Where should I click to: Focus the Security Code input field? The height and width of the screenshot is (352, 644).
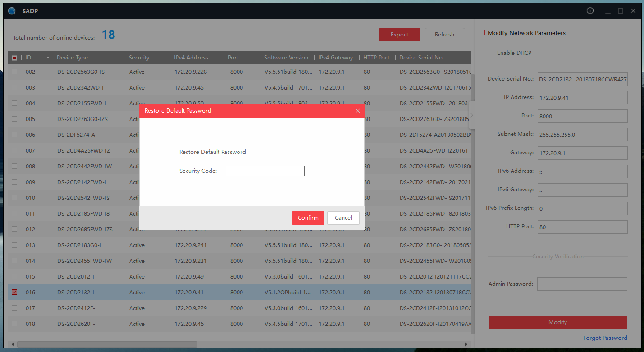click(265, 171)
